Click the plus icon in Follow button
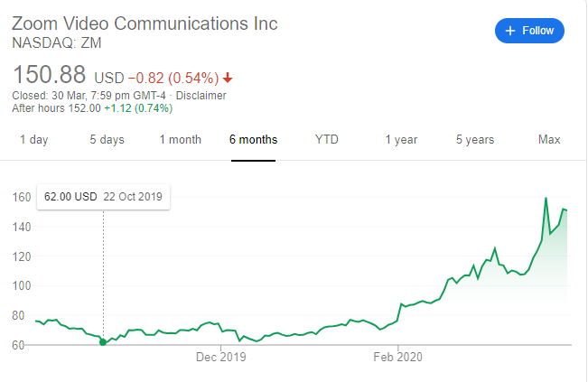The width and height of the screenshot is (588, 382). [511, 31]
